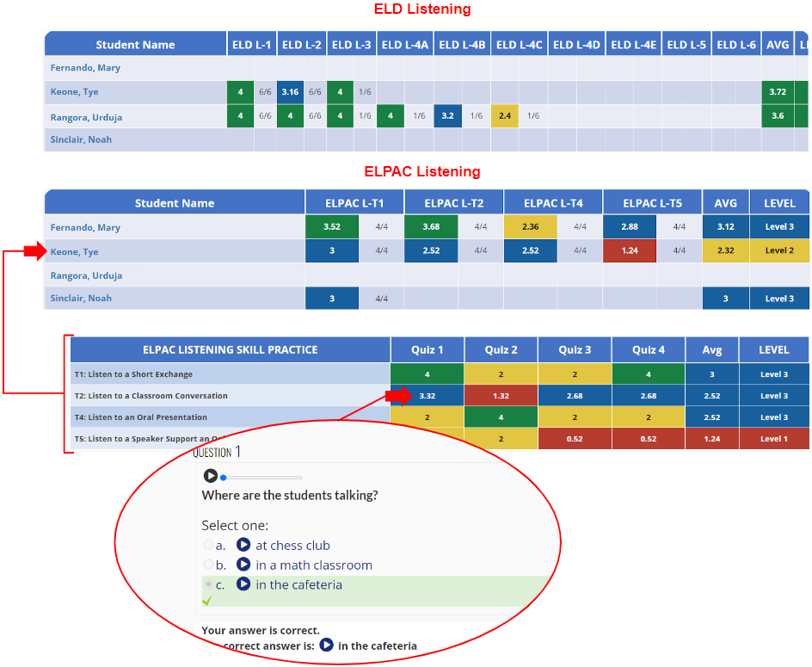The width and height of the screenshot is (812, 667).
Task: Play audio for 'in a math classroom'
Action: coord(243,565)
